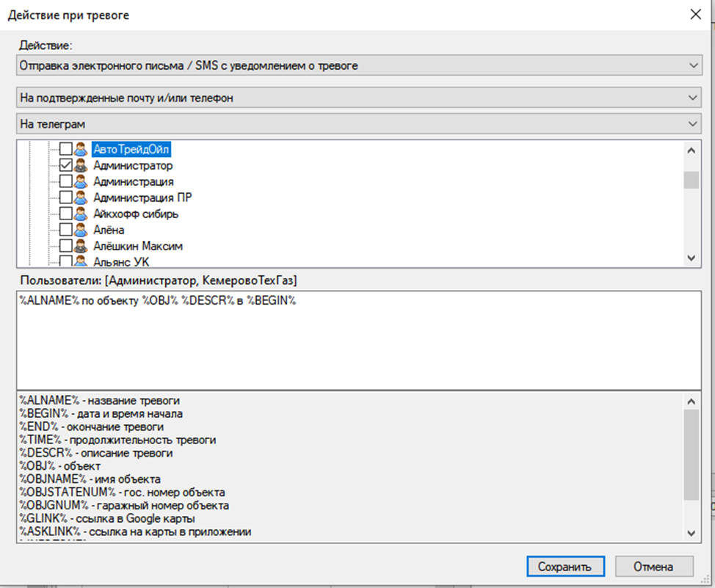Click the user icon next to Айкхофф сибирь
This screenshot has width=715, height=588.
pyautogui.click(x=81, y=214)
